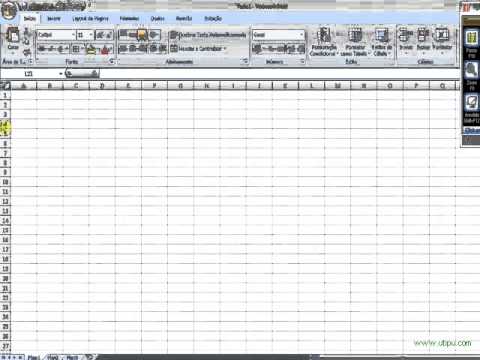
Task: Click the decrease decimal places icon
Action: (300, 49)
